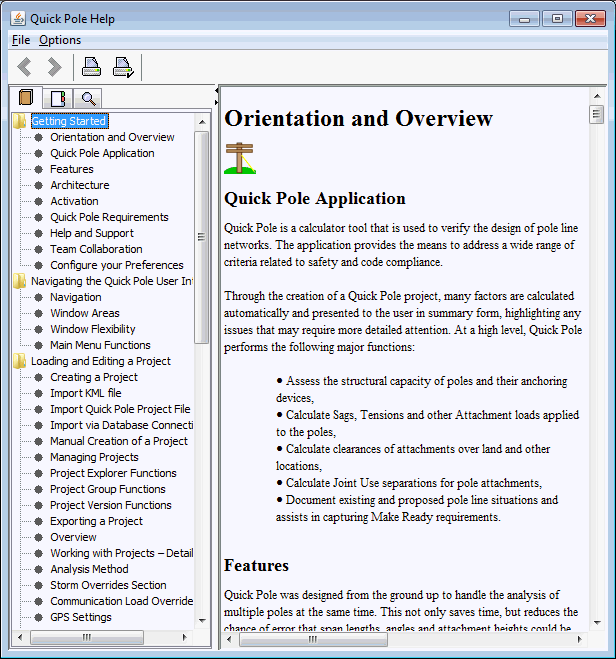Maximize the Quick Pole Help window
Screen dimensions: 616x659
[557, 18]
